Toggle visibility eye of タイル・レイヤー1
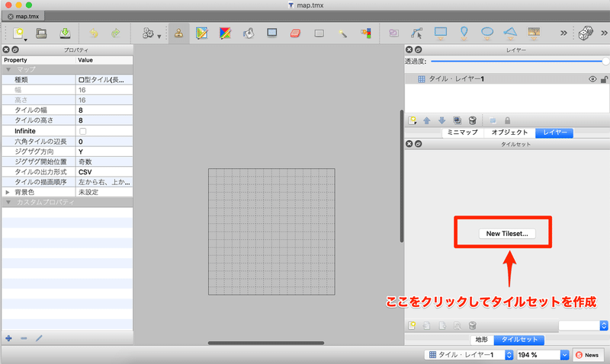 coord(592,79)
